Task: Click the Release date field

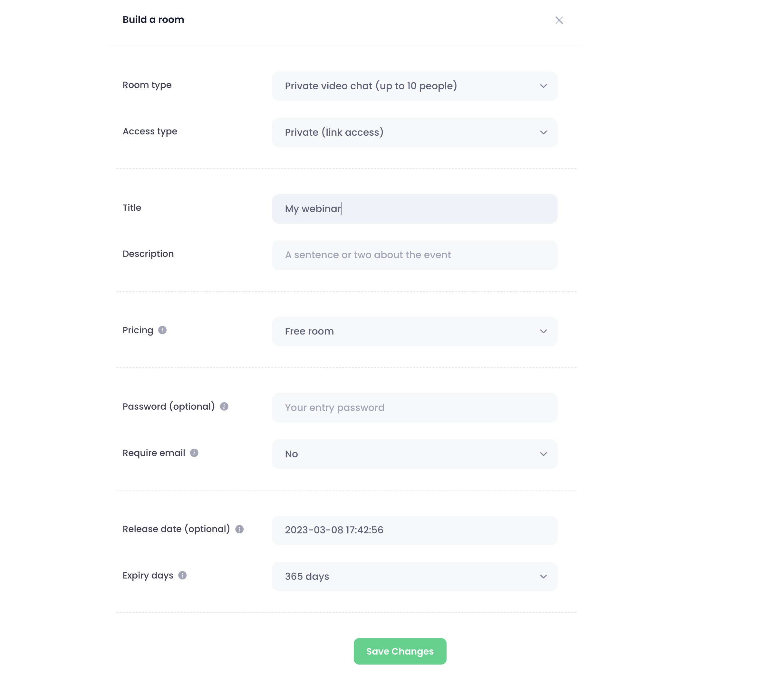Action: point(414,530)
